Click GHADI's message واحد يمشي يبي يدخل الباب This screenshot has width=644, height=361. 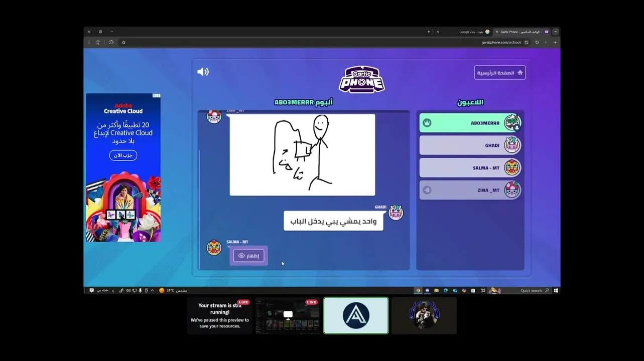pyautogui.click(x=333, y=221)
